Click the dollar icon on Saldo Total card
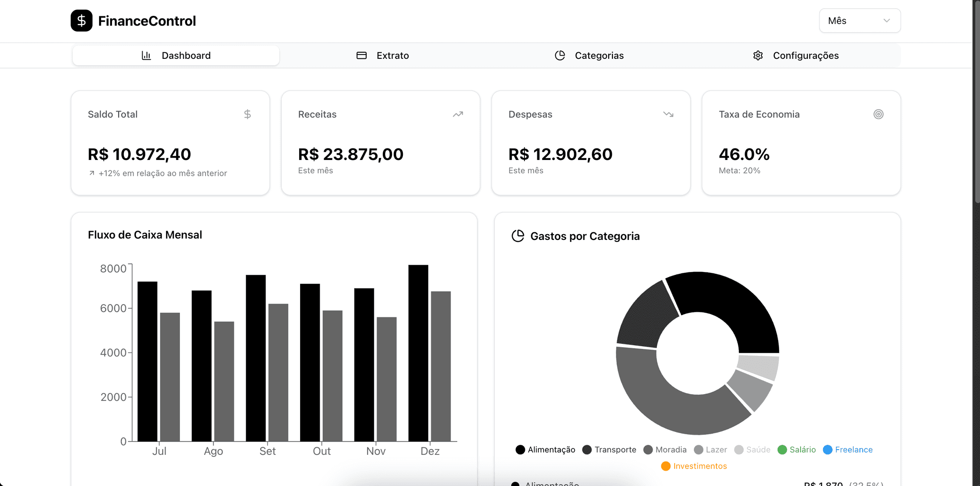The image size is (980, 486). click(x=247, y=114)
